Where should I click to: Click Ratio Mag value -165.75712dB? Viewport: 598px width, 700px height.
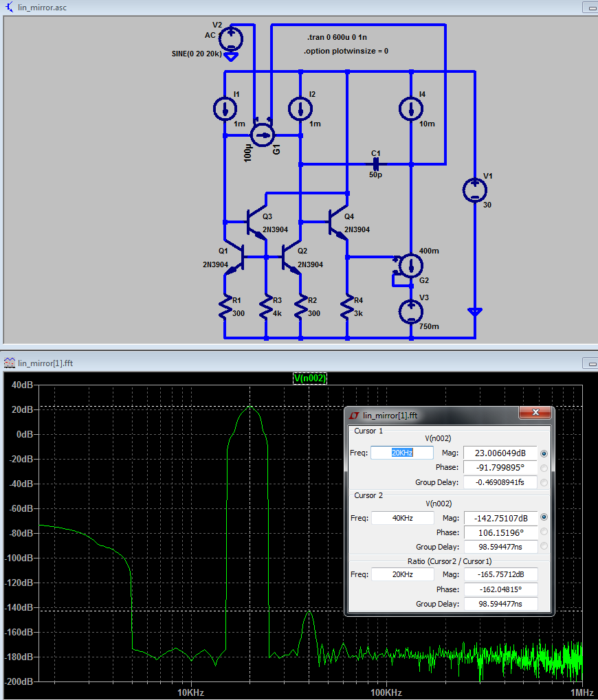(x=500, y=574)
